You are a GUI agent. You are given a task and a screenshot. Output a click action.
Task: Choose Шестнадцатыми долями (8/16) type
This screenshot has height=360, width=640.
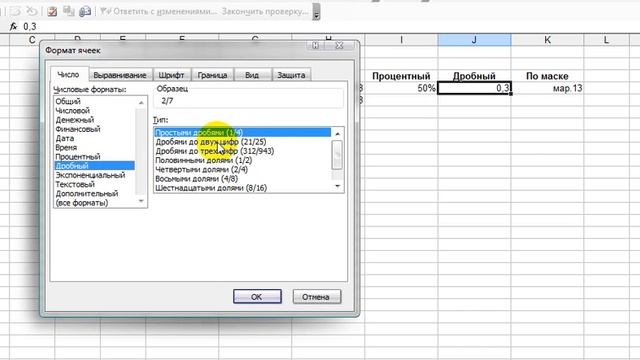243,188
